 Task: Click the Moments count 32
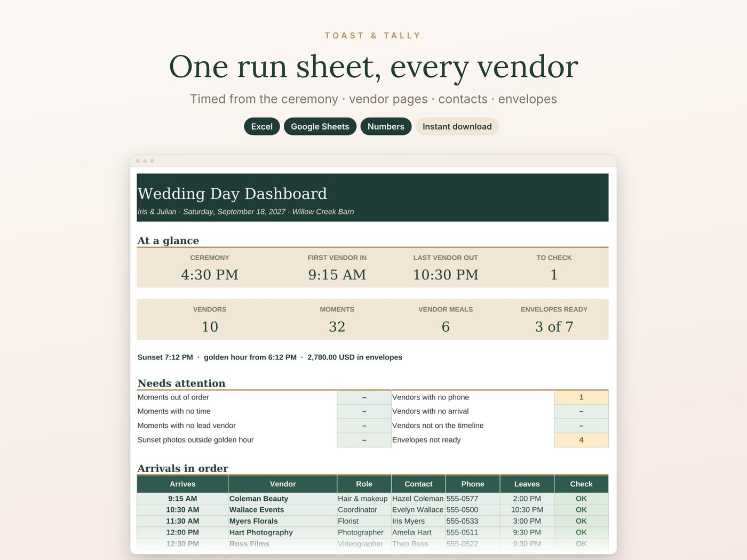point(337,326)
